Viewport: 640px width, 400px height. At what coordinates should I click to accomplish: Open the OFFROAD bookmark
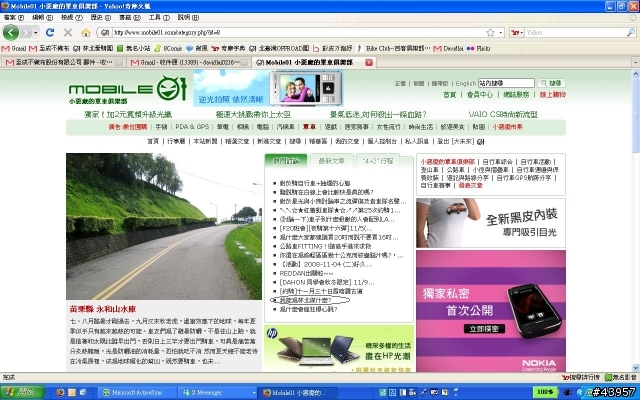[279, 48]
